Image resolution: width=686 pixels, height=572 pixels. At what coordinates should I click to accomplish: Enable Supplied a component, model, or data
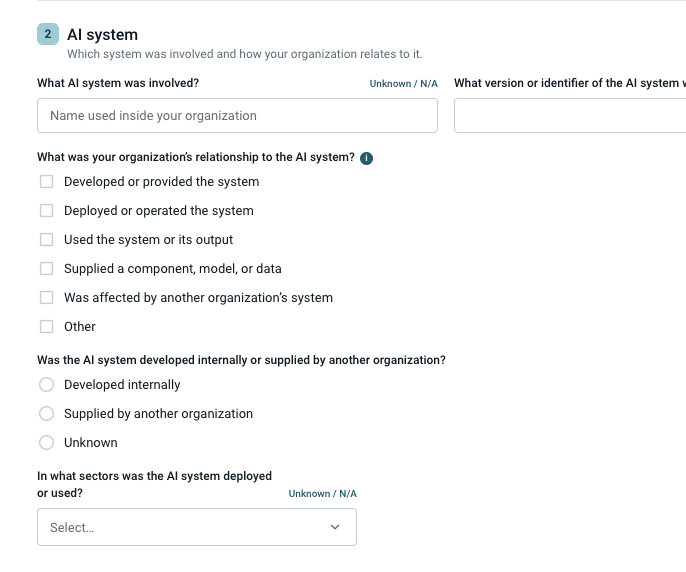46,268
